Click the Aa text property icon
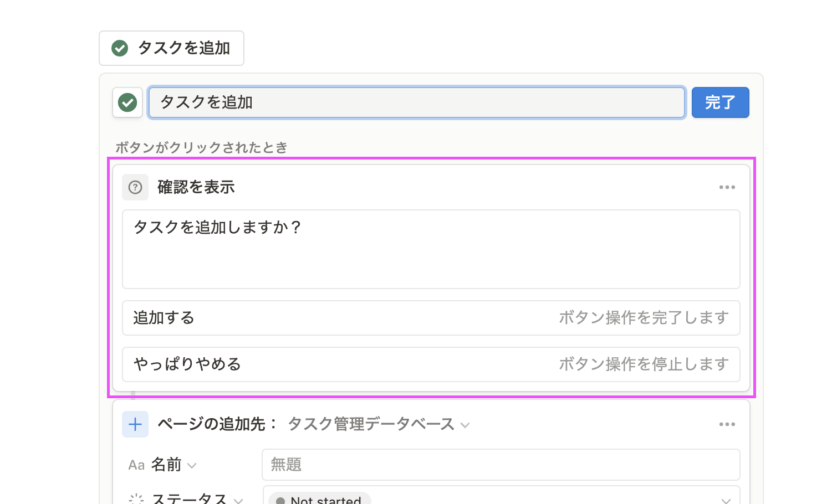 (136, 465)
